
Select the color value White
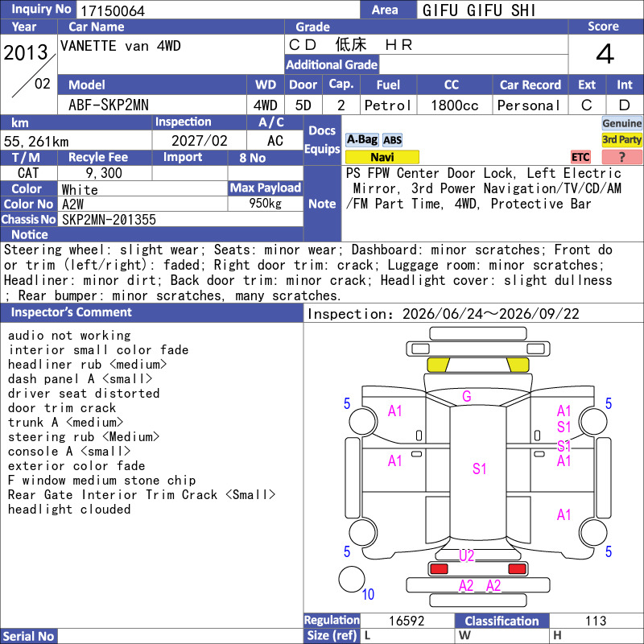click(x=80, y=190)
